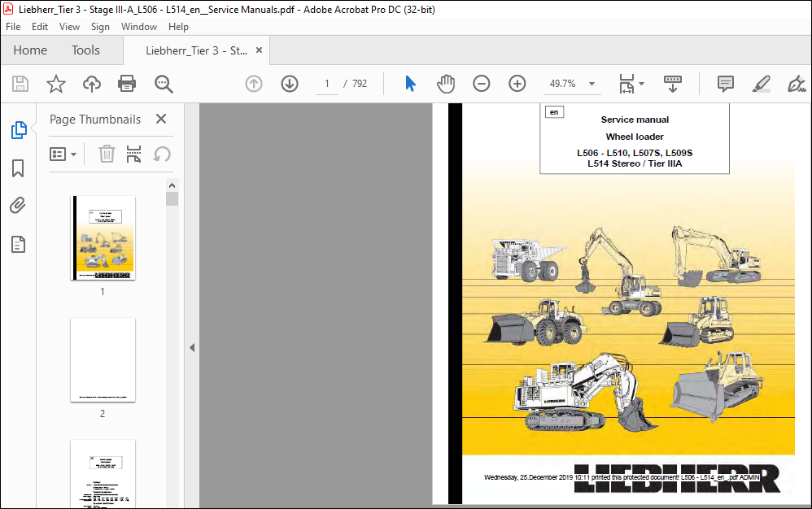Open the Attachments paperclip panel
The image size is (812, 509).
point(18,206)
